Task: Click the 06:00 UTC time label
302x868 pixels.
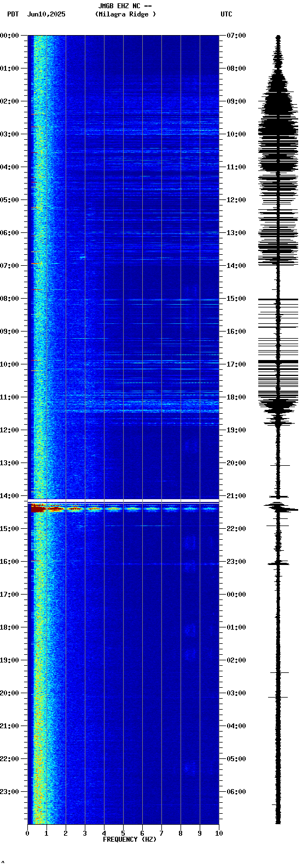Action: 236,792
